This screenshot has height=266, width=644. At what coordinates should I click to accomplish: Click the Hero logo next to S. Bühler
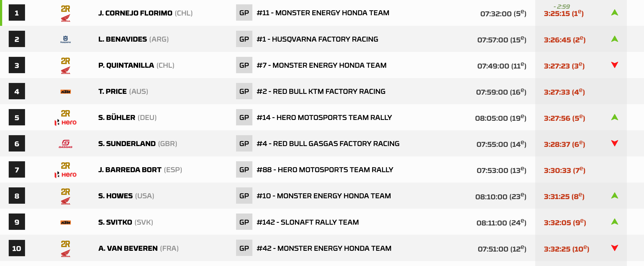coord(66,122)
